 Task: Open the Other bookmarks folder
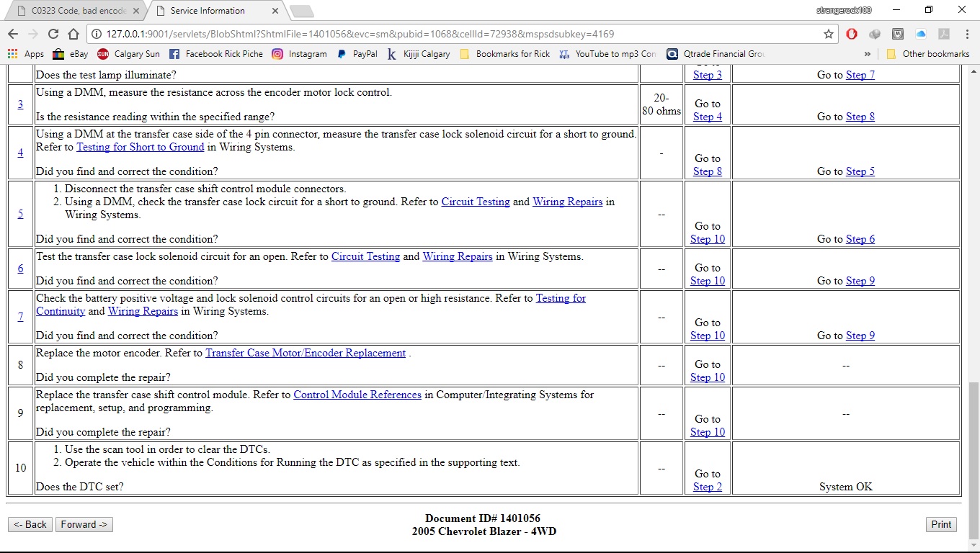928,54
